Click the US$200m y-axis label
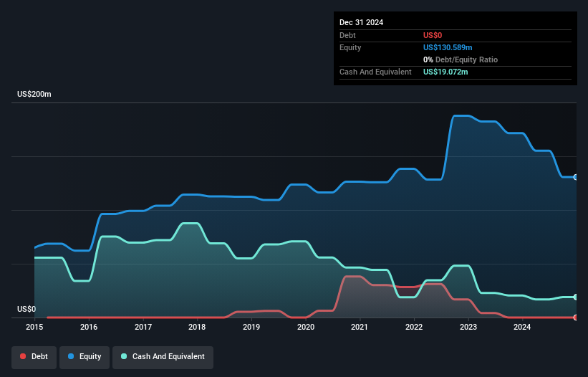This screenshot has height=377, width=588. 34,94
